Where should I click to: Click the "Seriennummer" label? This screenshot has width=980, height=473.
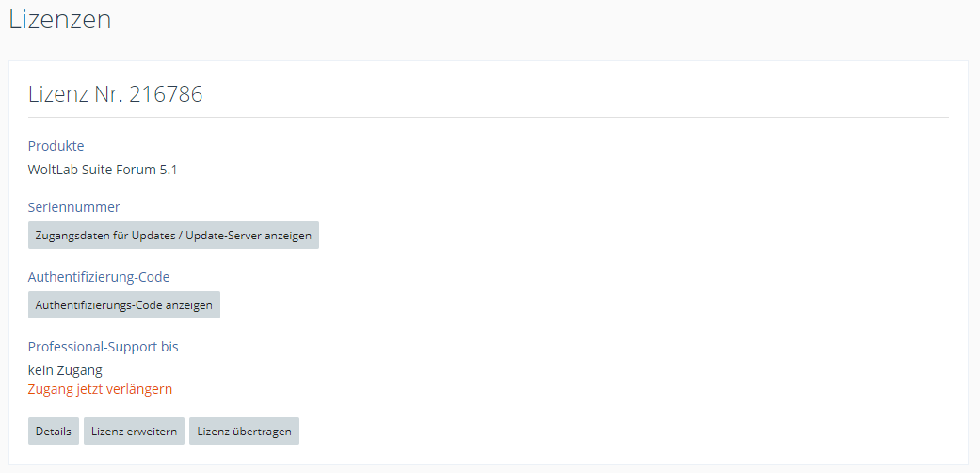pos(74,207)
